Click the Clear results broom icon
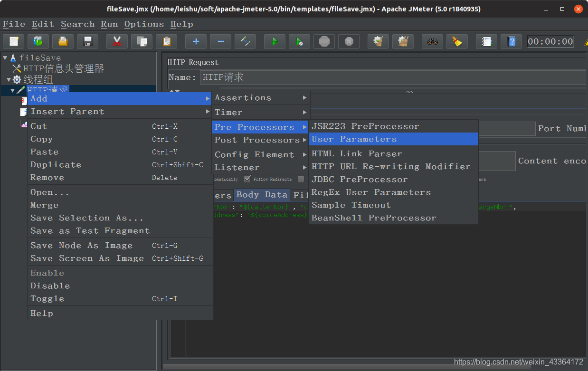 point(378,41)
